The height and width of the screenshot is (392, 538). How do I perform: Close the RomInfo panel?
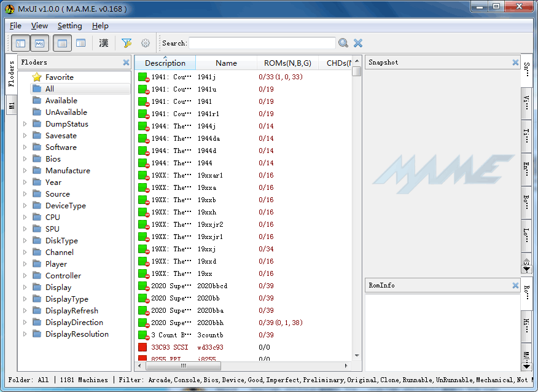[x=515, y=286]
